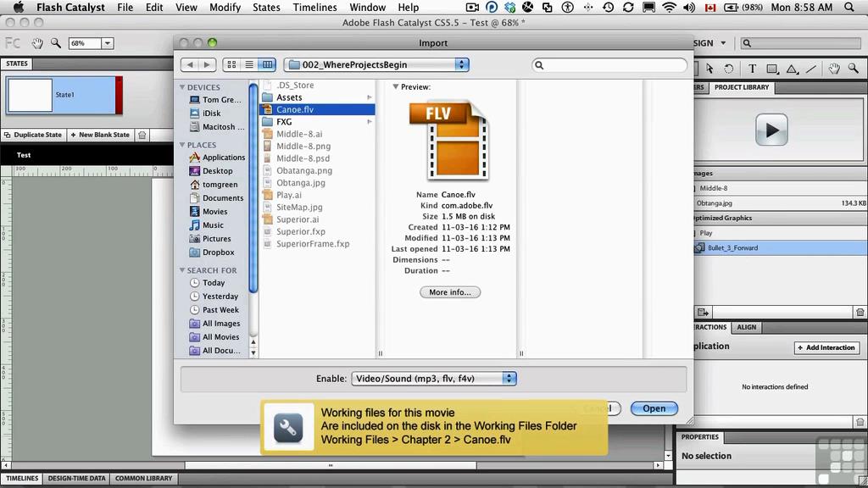Click the FLV file preview thumbnail
Image resolution: width=868 pixels, height=488 pixels.
(x=449, y=141)
